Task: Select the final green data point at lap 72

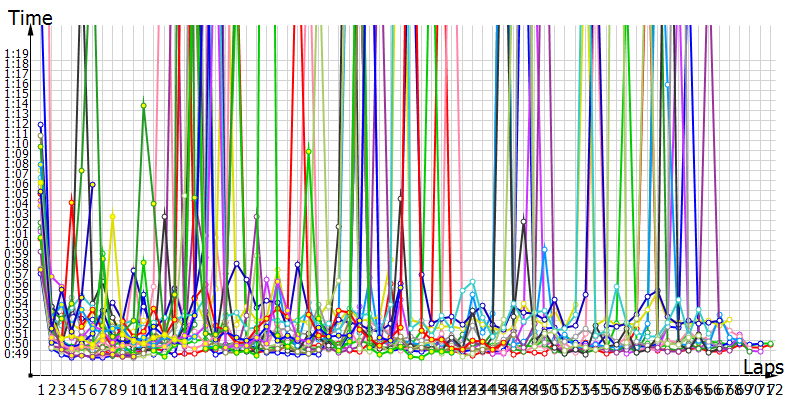Action: coord(770,344)
